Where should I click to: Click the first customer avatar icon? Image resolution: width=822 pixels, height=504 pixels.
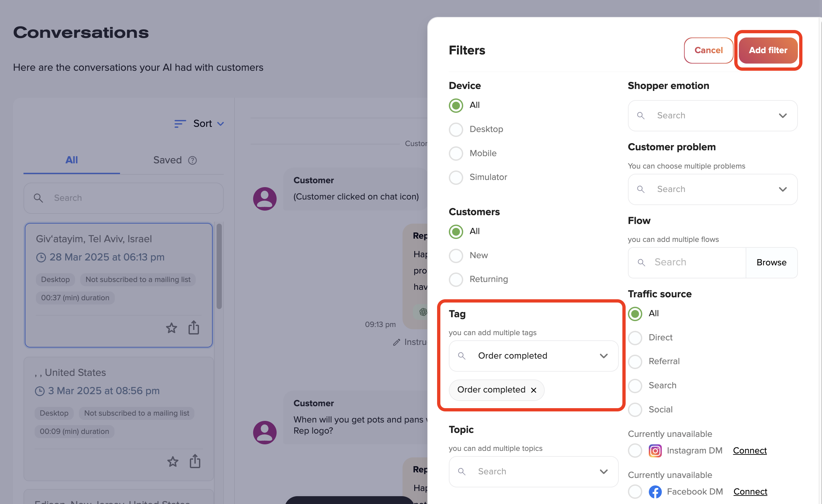pyautogui.click(x=265, y=199)
